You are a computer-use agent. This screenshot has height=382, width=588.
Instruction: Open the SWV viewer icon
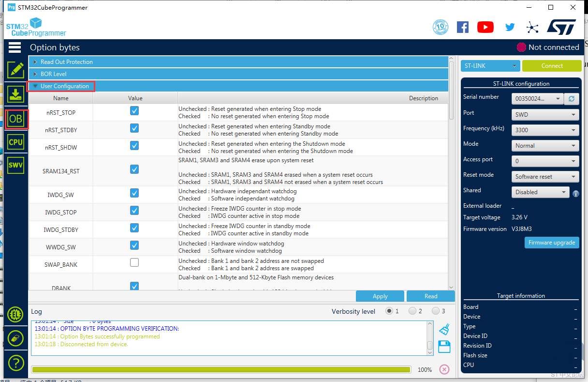[16, 165]
